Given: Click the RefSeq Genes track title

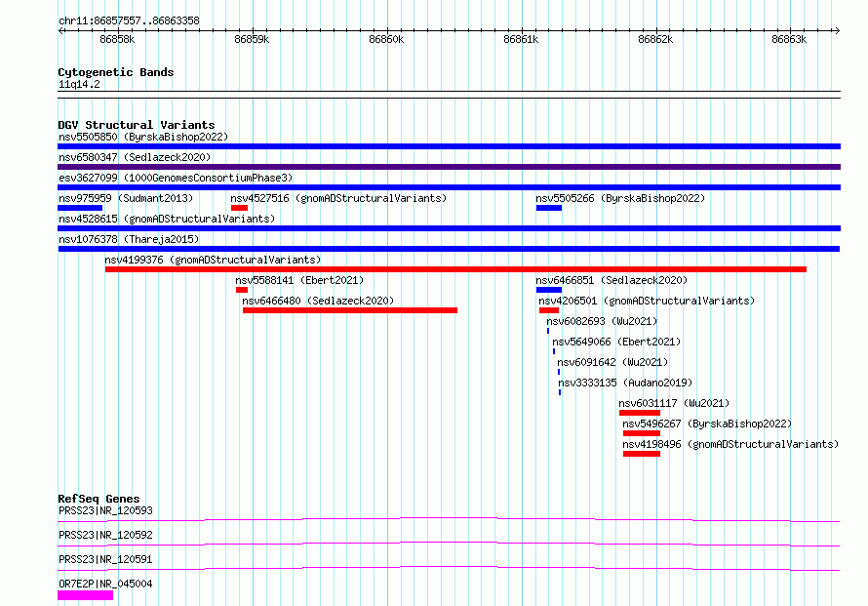Looking at the screenshot, I should tap(99, 499).
